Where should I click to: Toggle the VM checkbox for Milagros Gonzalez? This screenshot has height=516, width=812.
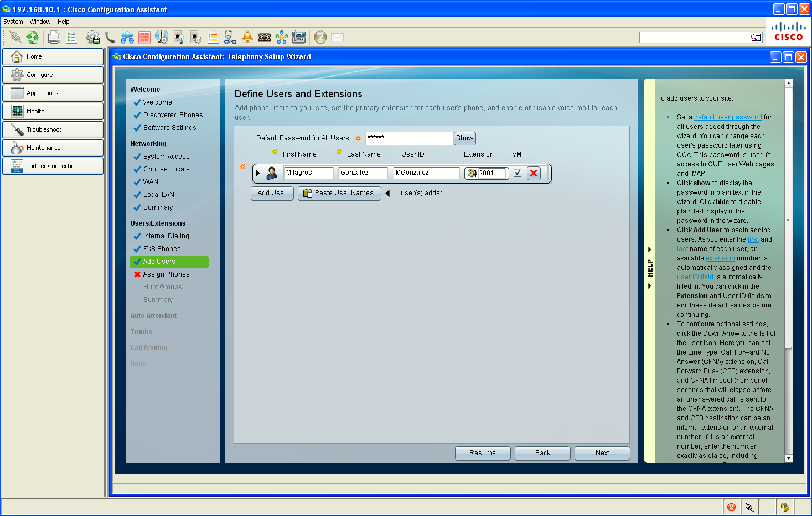click(518, 173)
